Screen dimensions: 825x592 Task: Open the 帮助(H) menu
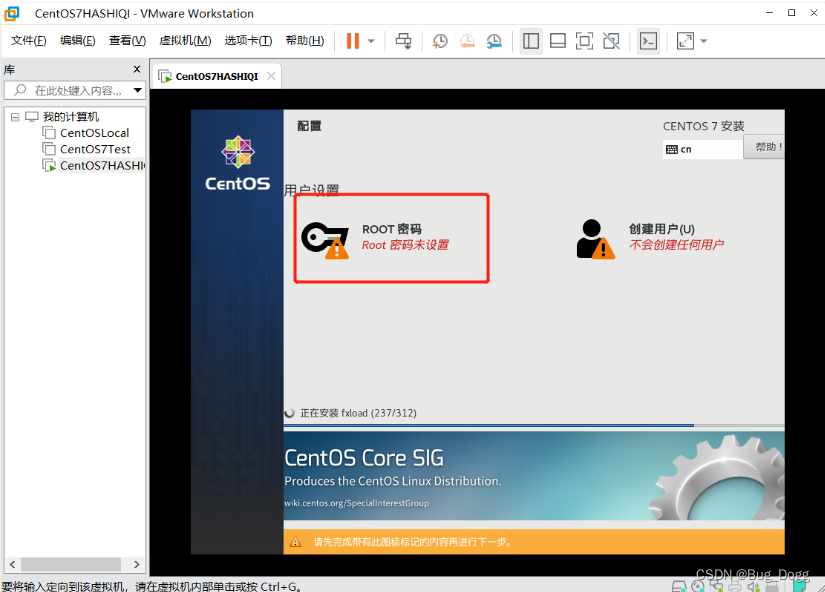click(305, 41)
